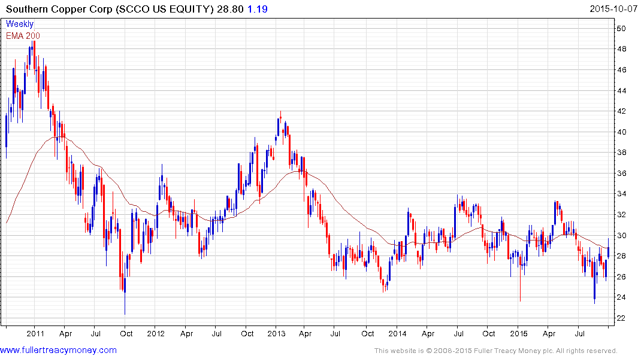Screen dimensions: 644x359
Task: Click the Southern Copper Corp chart title
Action: tap(110, 9)
